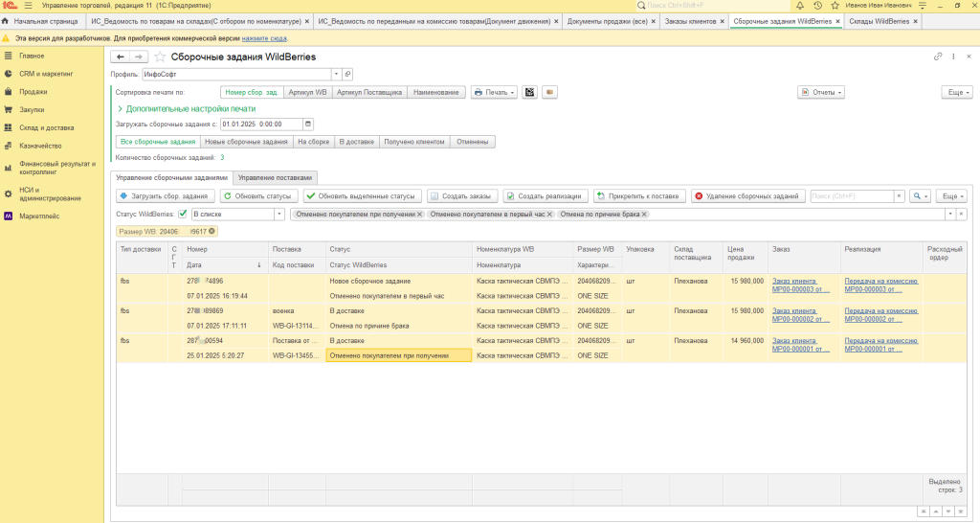Screen dimensions: 980x523
Task: Open the QR code print button
Action: 529,92
